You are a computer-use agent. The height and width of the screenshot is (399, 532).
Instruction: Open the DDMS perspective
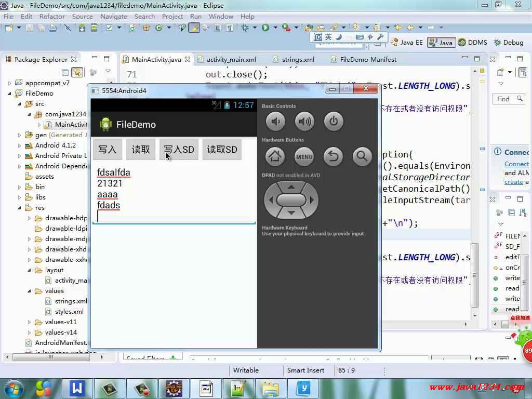[472, 43]
